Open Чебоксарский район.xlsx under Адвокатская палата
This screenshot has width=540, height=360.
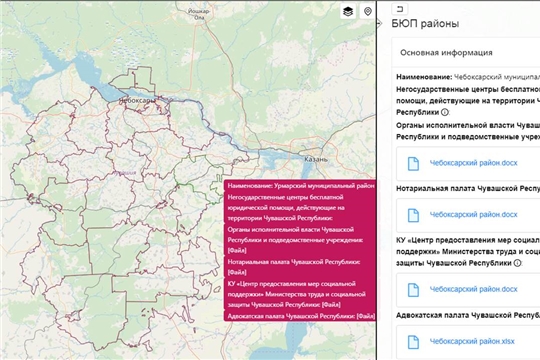point(472,341)
